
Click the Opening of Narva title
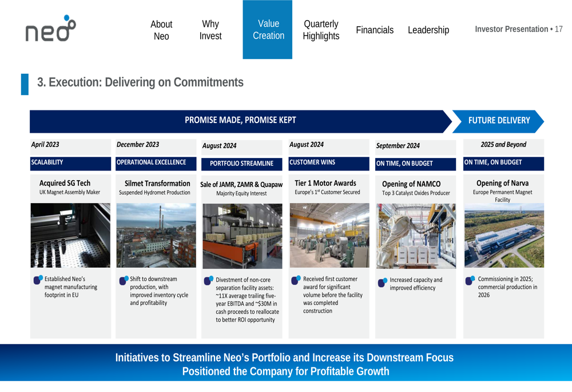tap(502, 183)
